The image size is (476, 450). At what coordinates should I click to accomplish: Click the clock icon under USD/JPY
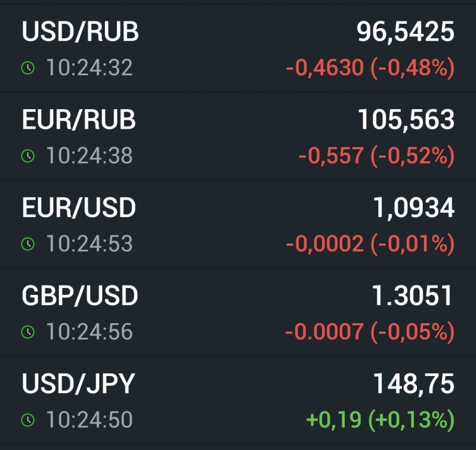pos(28,420)
